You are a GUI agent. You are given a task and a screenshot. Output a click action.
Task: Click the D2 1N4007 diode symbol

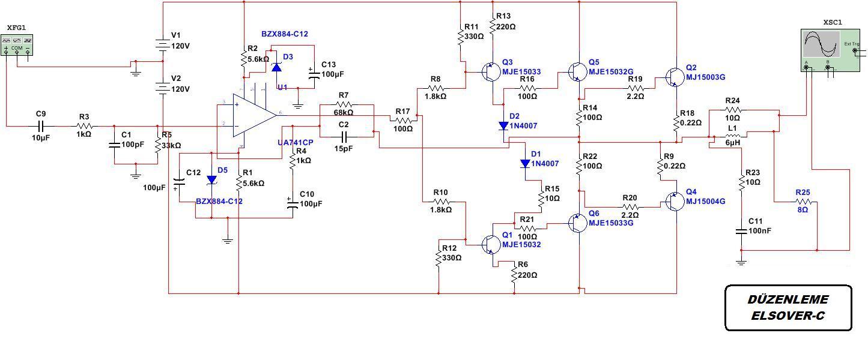(x=503, y=125)
